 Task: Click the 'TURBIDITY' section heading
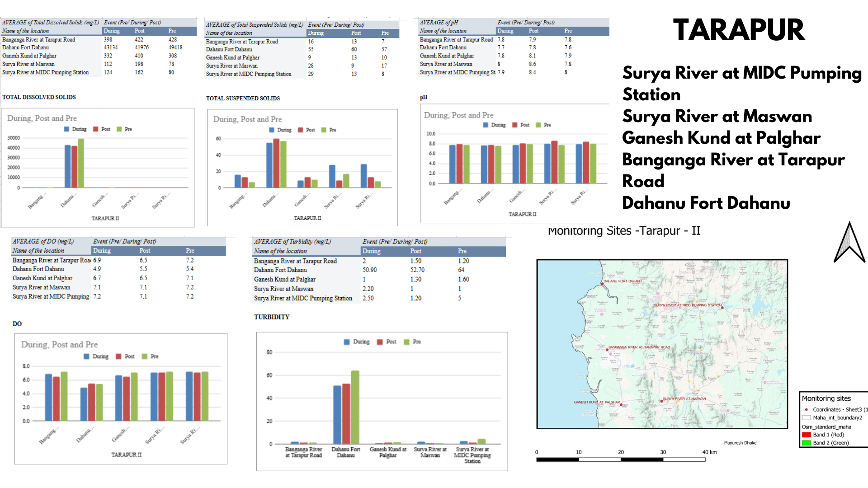(272, 317)
